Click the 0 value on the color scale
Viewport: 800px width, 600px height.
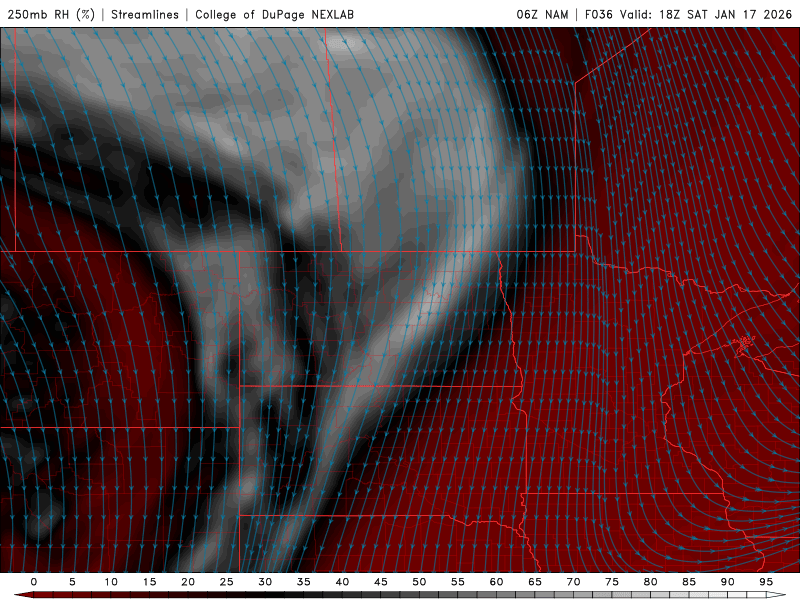(x=34, y=582)
